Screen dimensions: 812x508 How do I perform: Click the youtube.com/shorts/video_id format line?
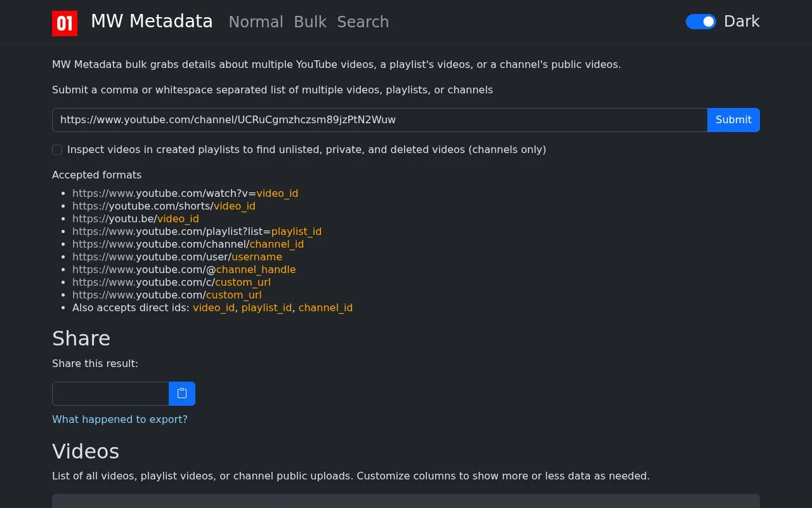(164, 206)
